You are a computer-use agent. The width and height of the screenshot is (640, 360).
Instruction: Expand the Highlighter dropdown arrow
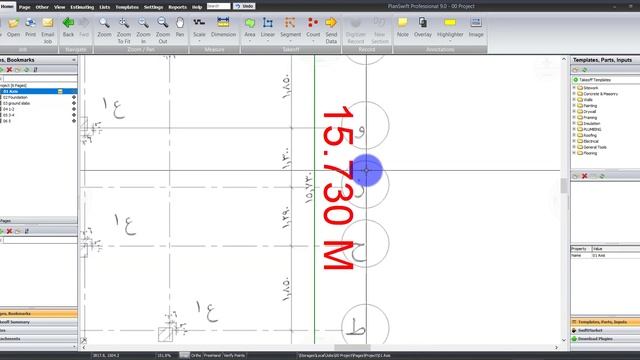coord(450,41)
